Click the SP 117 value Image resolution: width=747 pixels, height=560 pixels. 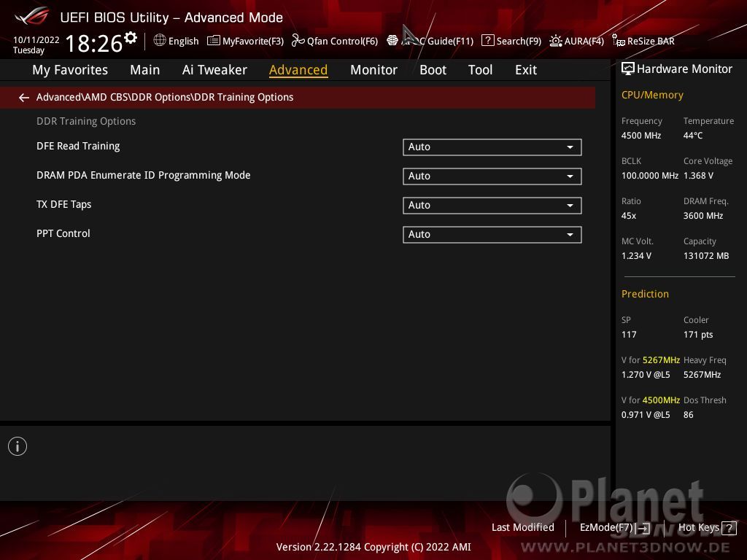tap(629, 335)
